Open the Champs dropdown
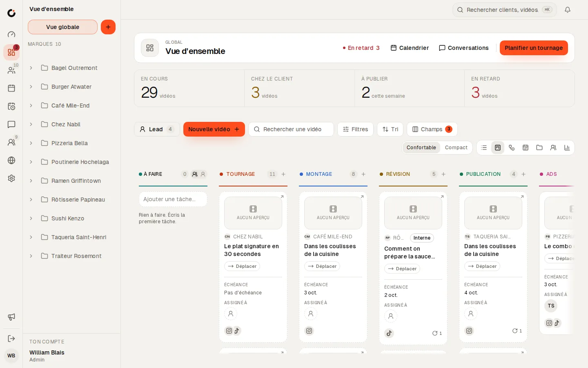Screen dimensions: 588x368 [432, 129]
